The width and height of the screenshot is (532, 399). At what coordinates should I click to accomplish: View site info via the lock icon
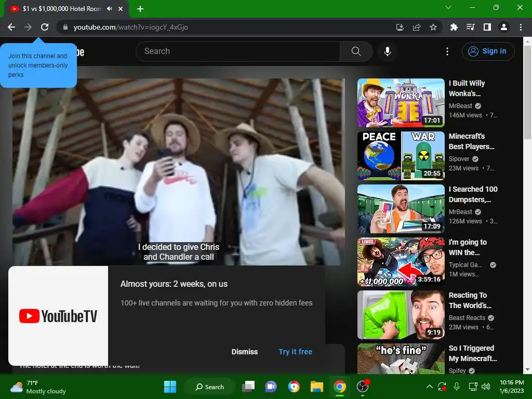click(65, 27)
